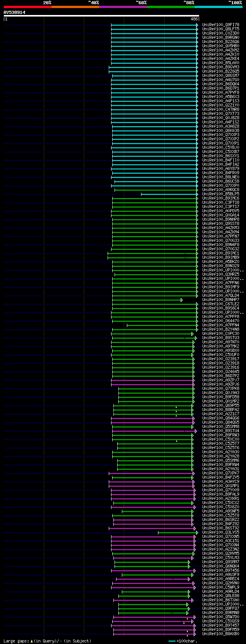Click the green arrowhead of the UniRef100_B9NHP7 alignment

(x=182, y=300)
